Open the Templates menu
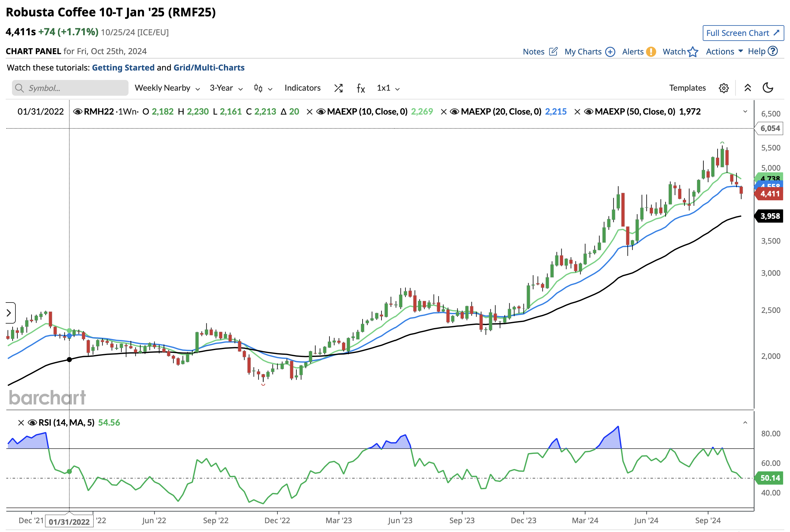This screenshot has width=790, height=532. click(x=687, y=88)
